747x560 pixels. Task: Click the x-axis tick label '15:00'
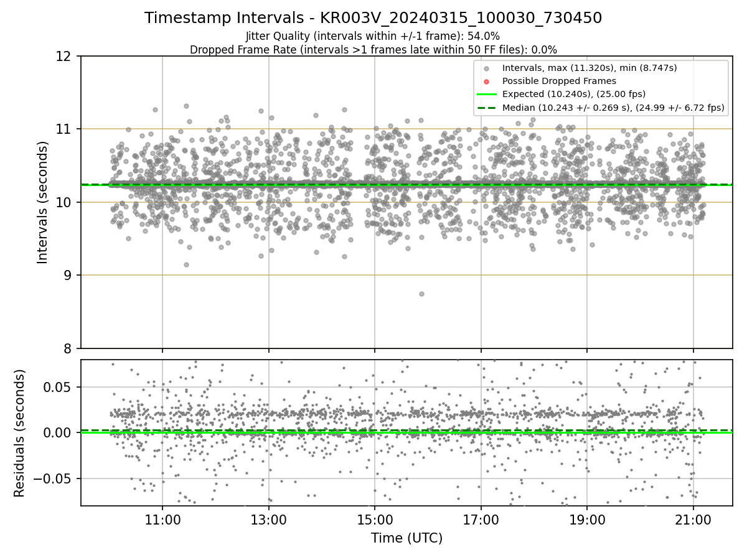click(x=375, y=519)
